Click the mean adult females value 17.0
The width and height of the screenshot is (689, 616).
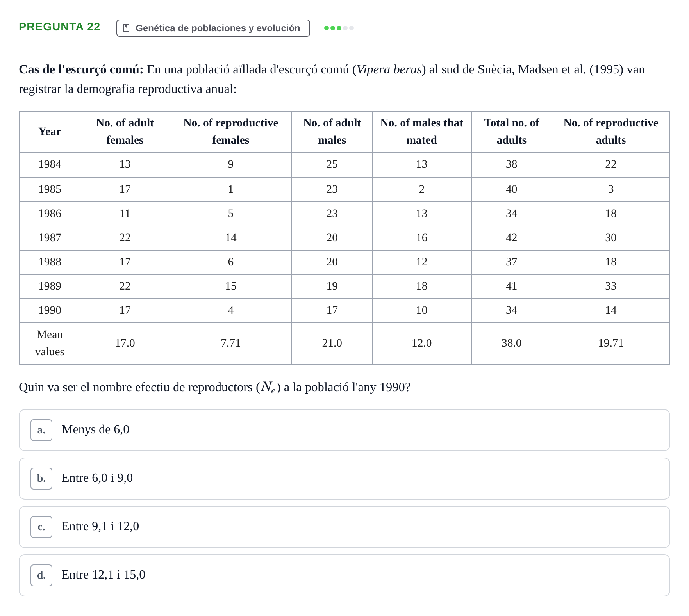coord(125,344)
